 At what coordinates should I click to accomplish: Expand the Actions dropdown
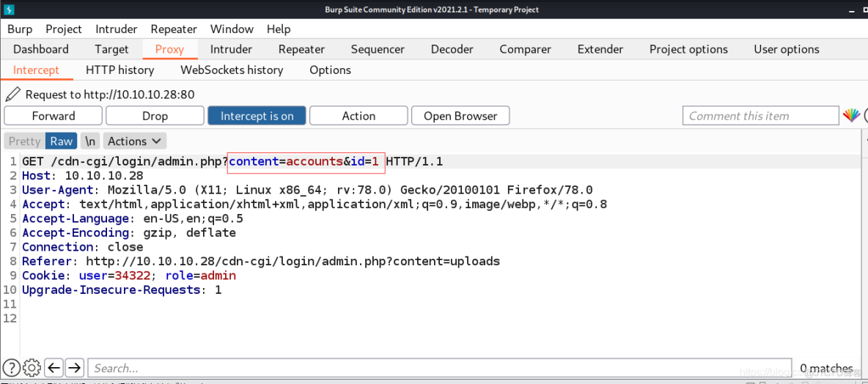(x=134, y=141)
